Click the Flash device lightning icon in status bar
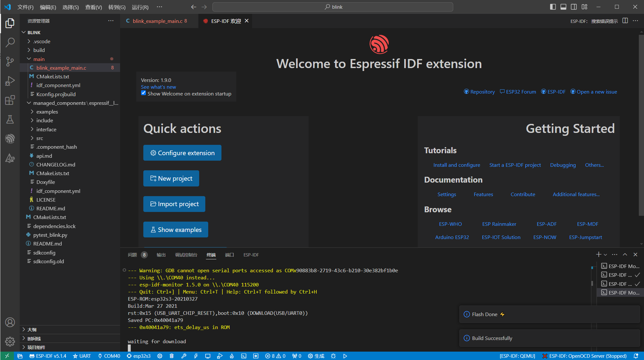This screenshot has height=360, width=644. [x=196, y=356]
